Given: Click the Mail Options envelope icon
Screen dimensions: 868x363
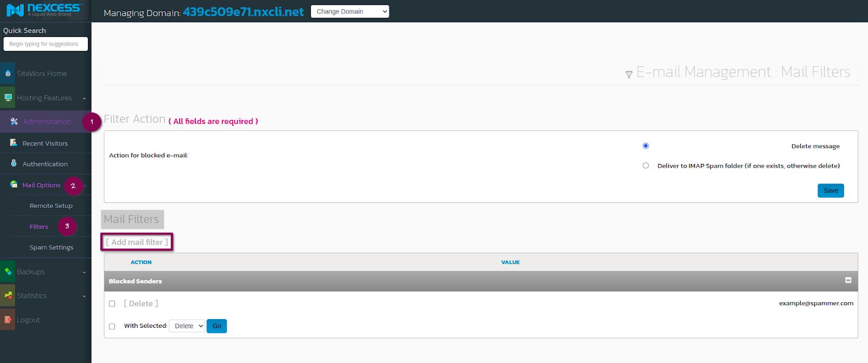Looking at the screenshot, I should coord(14,184).
